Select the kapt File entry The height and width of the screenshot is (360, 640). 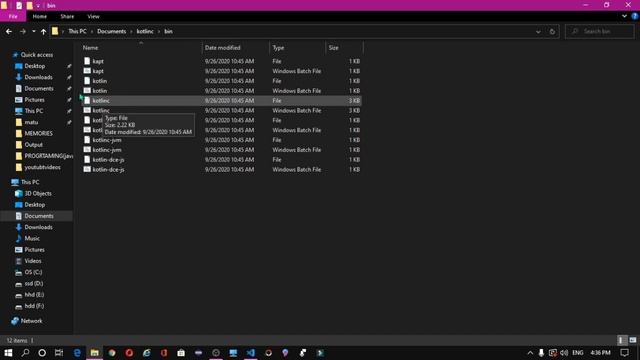pos(222,61)
